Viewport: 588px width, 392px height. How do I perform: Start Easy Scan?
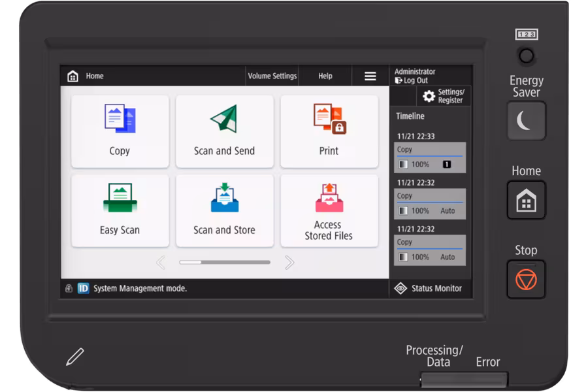(x=120, y=210)
